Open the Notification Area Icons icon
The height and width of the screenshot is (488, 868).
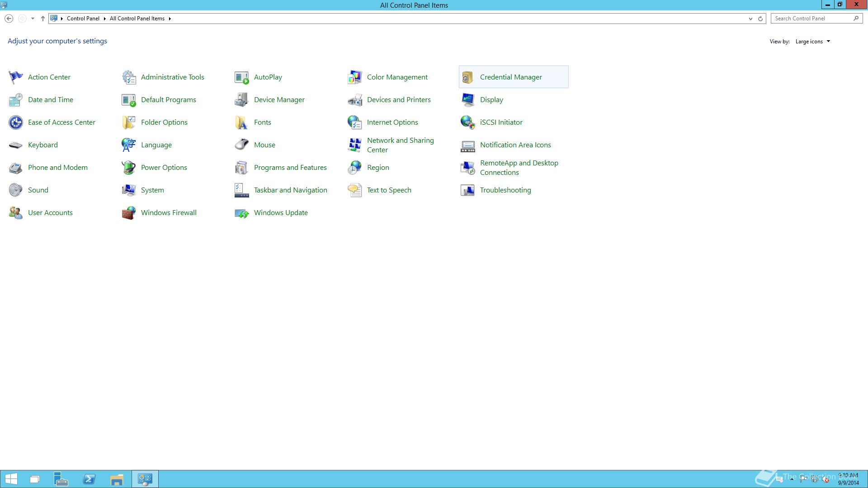[467, 145]
